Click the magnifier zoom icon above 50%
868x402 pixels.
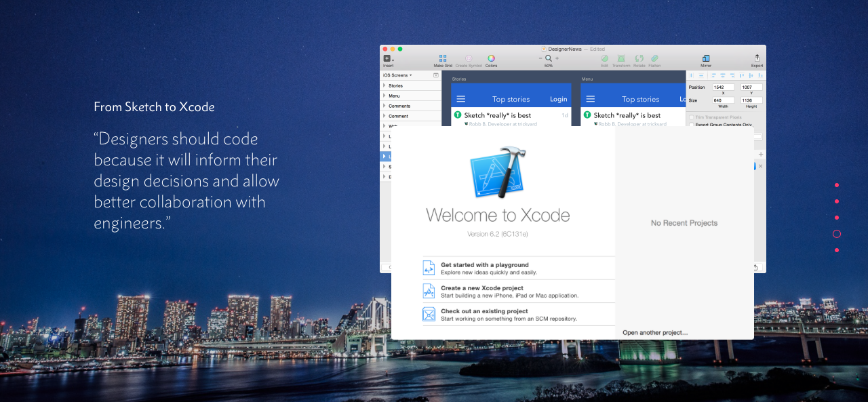[548, 59]
